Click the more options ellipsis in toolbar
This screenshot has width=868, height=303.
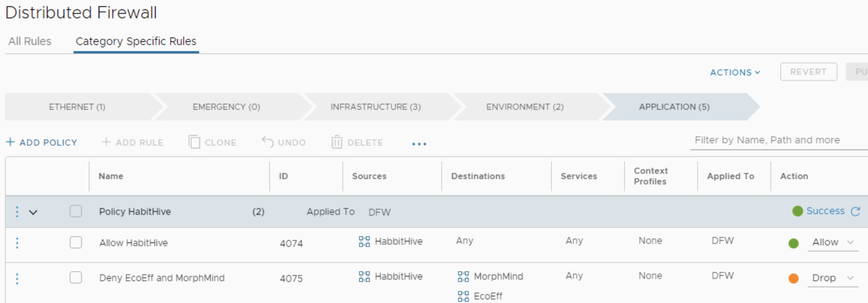coord(419,144)
